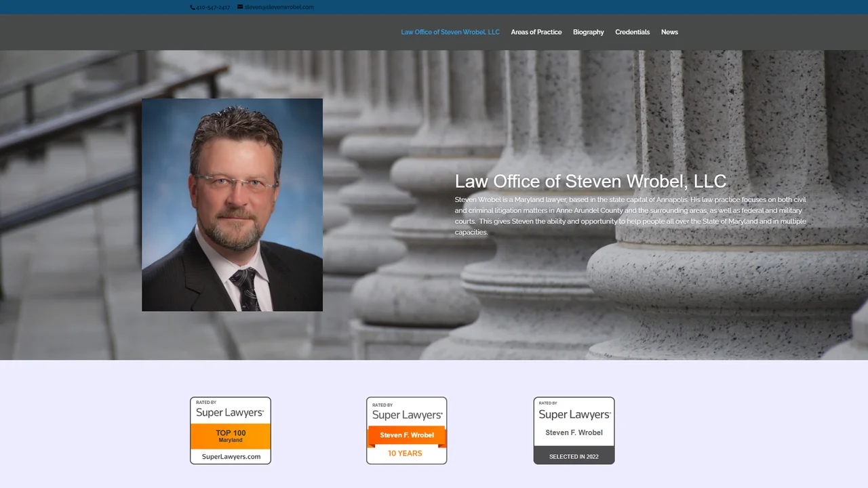The image size is (868, 488).
Task: Open the Super Lawyers Top 100 Maryland badge
Action: pos(231,430)
